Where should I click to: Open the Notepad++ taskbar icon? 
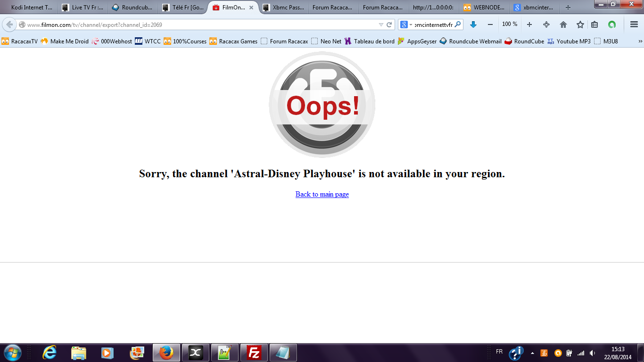coord(225,353)
